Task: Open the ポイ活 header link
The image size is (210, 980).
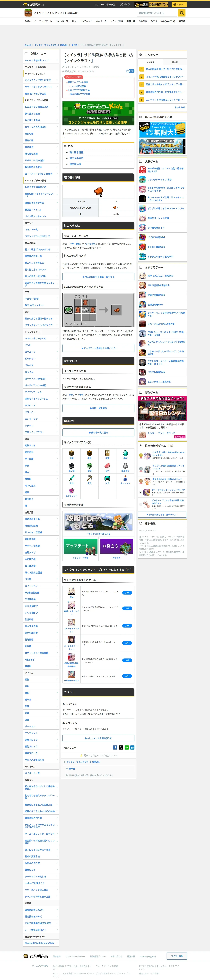Action: 125,5
